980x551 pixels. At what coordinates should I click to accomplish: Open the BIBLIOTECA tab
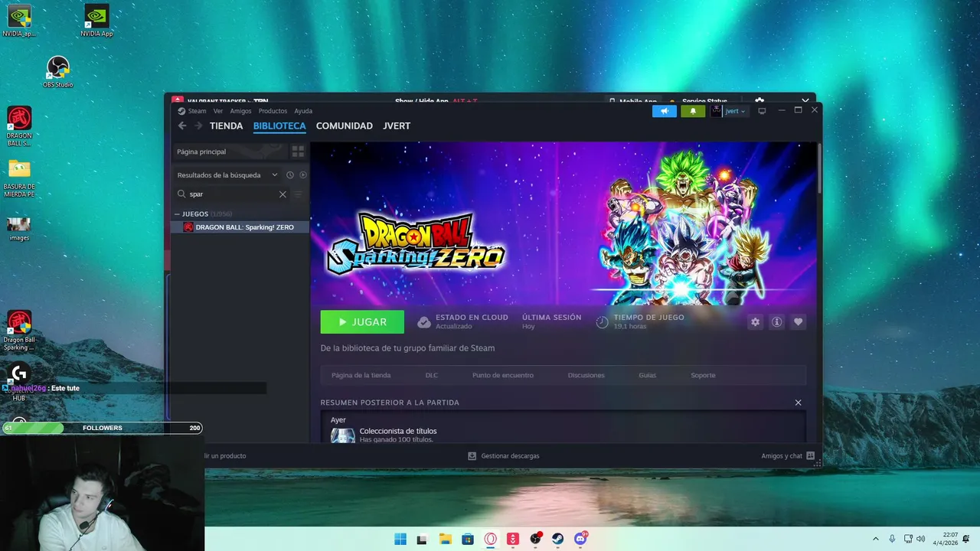tap(279, 126)
